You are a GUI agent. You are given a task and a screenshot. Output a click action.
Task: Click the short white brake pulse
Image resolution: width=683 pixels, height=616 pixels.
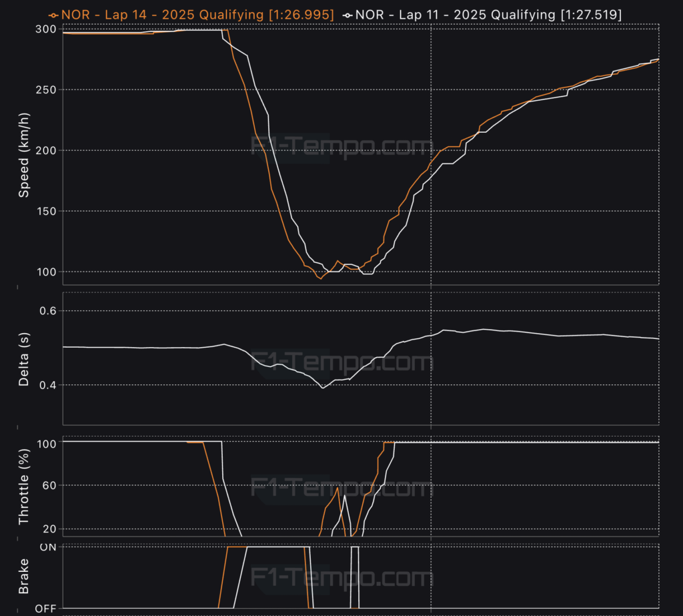tap(355, 577)
